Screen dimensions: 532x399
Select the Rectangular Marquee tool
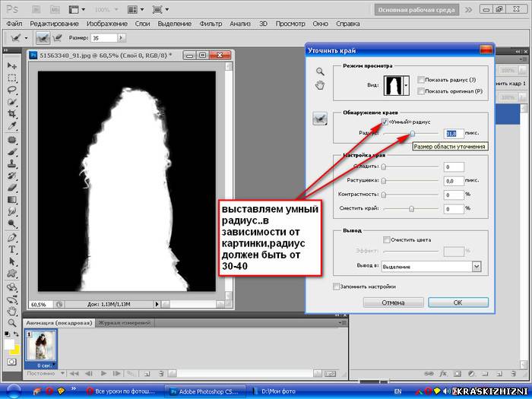click(x=12, y=78)
